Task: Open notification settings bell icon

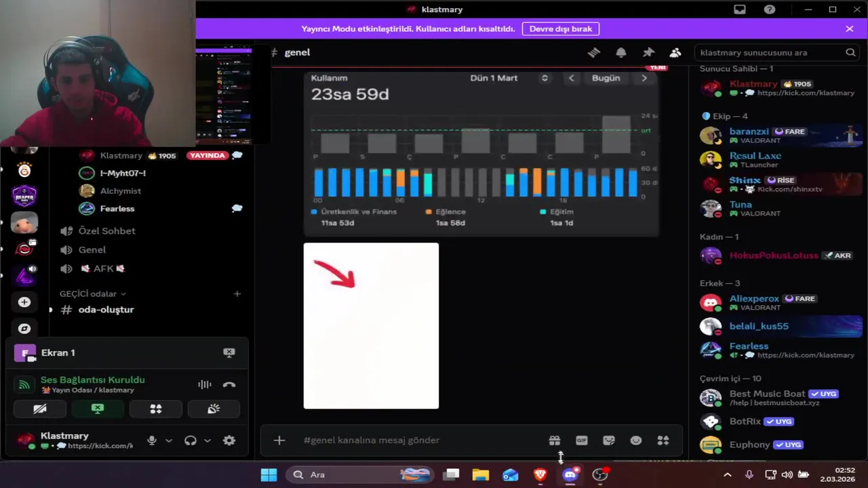Action: point(621,52)
